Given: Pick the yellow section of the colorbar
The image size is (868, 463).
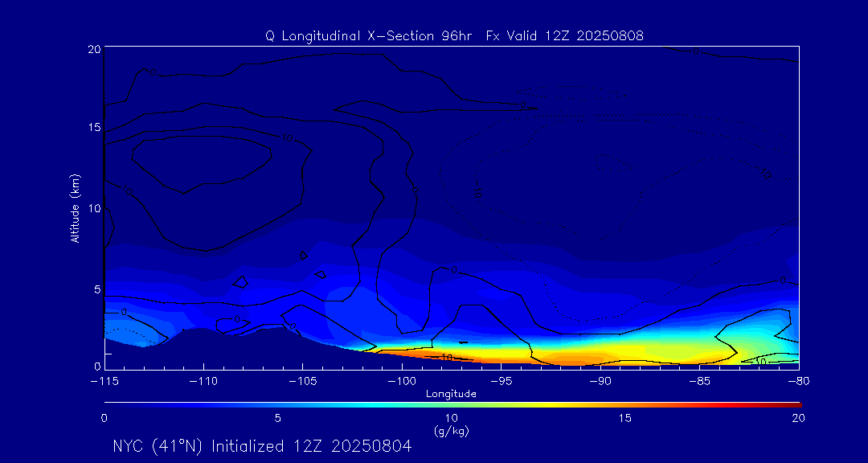Looking at the screenshot, I should point(522,404).
